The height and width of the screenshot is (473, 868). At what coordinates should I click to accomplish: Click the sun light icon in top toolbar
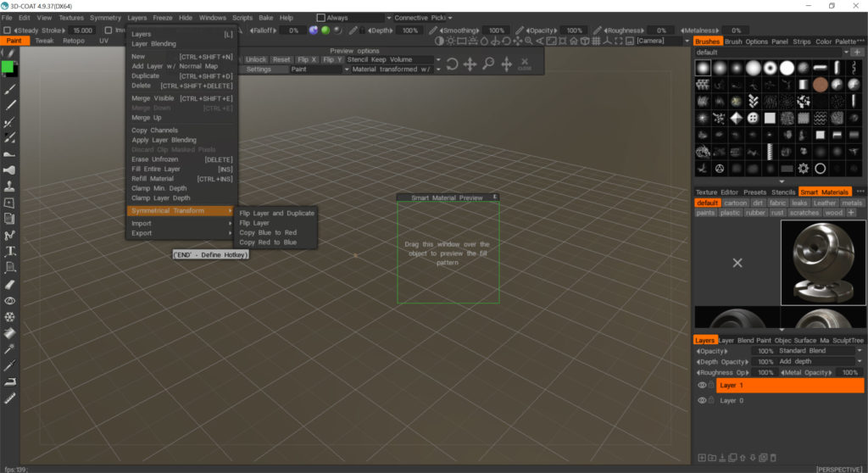point(450,41)
